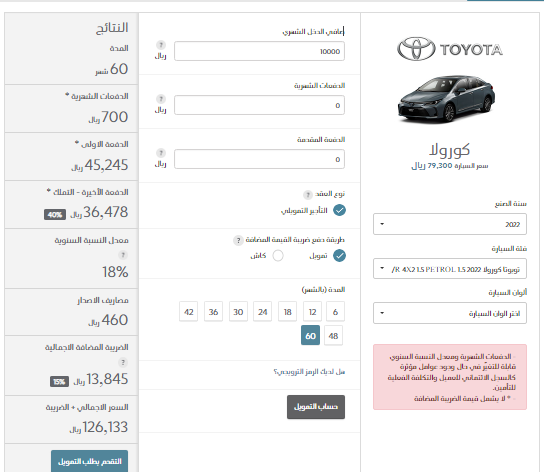Click the promo code question link
544x472 pixels.
pyautogui.click(x=309, y=372)
